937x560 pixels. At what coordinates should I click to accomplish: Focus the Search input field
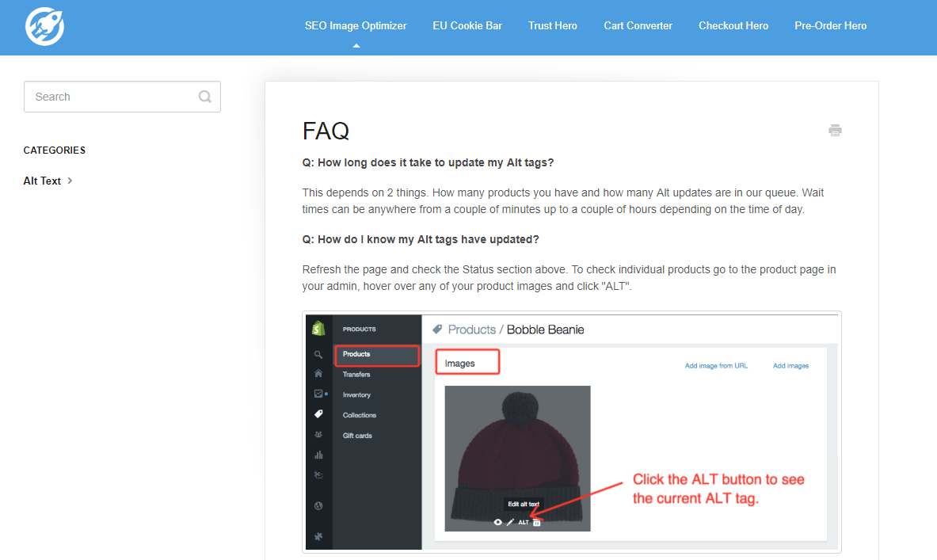(x=122, y=97)
